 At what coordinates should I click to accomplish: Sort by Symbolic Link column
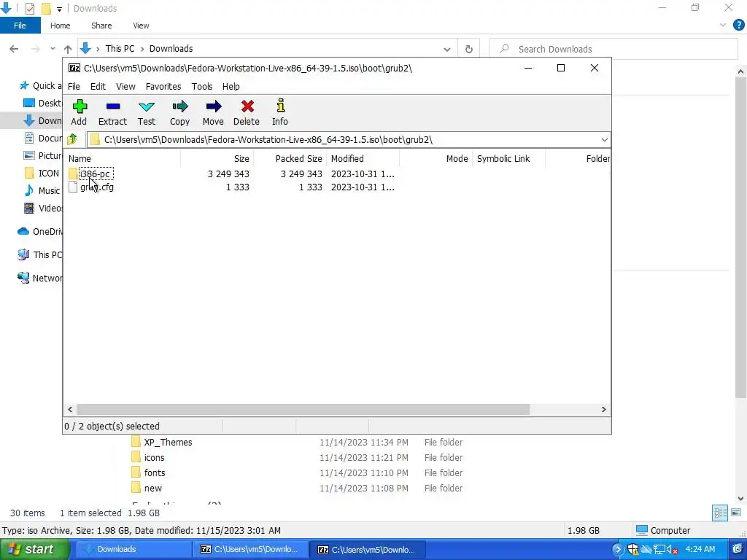click(508, 158)
